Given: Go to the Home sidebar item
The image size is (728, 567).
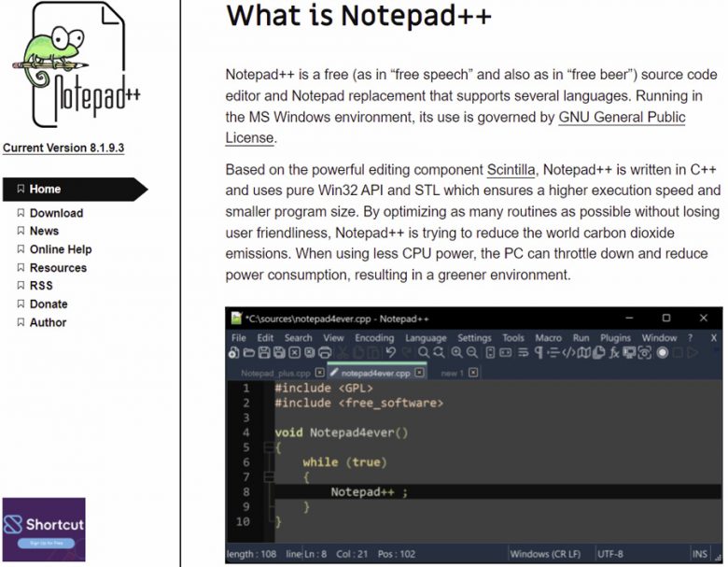Looking at the screenshot, I should point(76,189).
